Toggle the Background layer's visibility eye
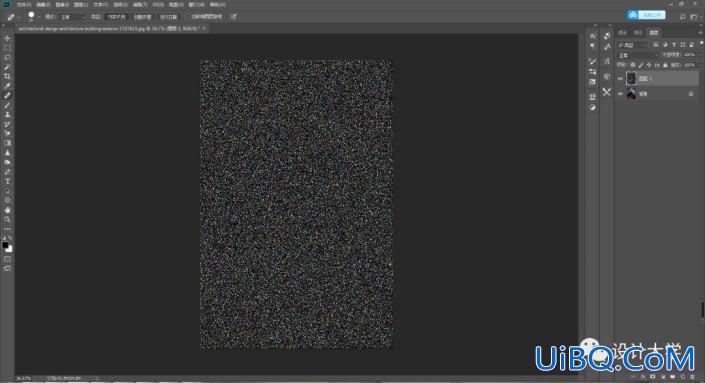Image resolution: width=705 pixels, height=383 pixels. coord(620,94)
